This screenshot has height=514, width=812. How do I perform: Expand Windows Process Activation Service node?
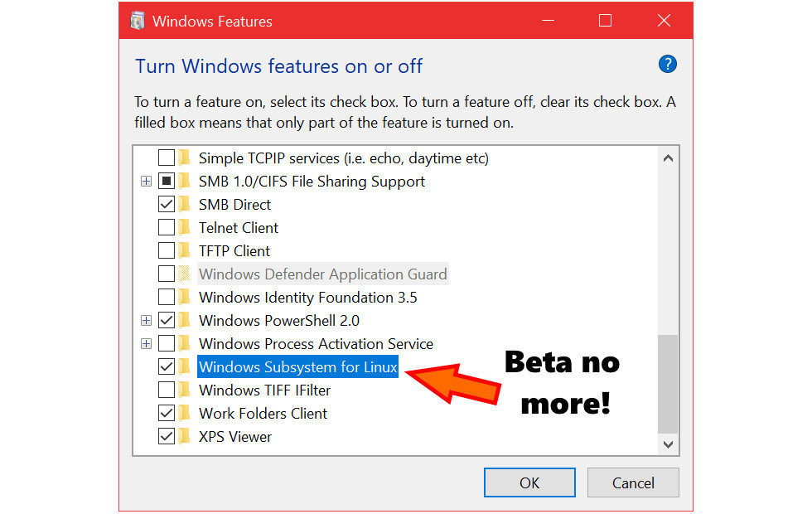pos(146,343)
